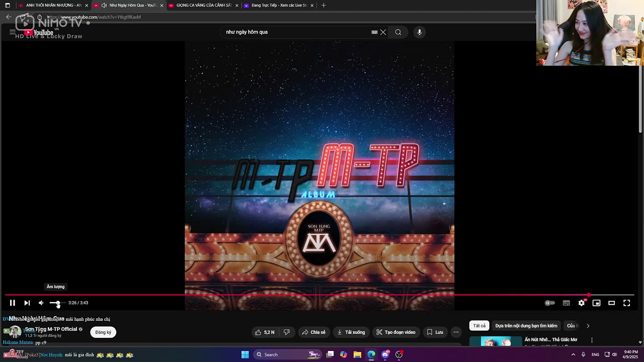Toggle video subtitles (captions)
644x362 pixels.
[x=566, y=303]
